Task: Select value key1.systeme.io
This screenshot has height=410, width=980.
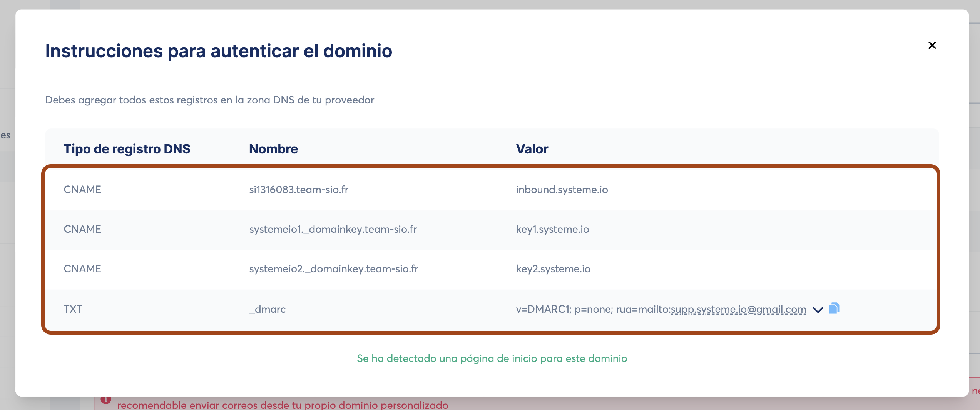Action: [552, 229]
